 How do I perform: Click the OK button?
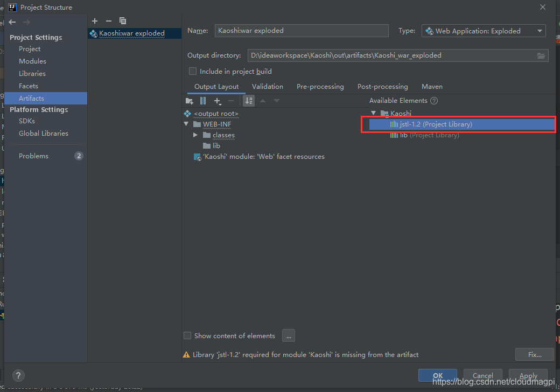tap(437, 375)
